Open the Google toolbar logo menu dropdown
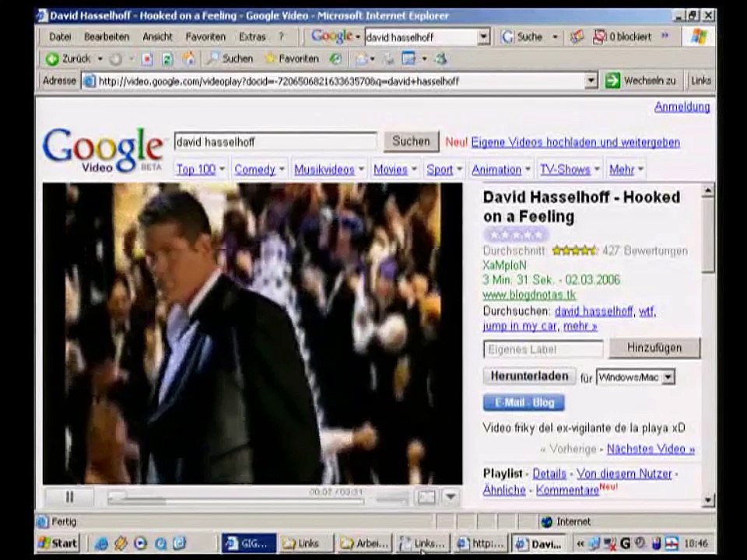Screen dimensions: 747x560 pos(358,37)
